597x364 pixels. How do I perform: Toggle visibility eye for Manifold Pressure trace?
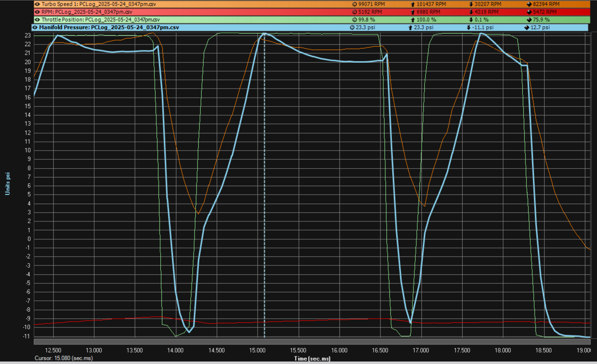click(x=35, y=27)
